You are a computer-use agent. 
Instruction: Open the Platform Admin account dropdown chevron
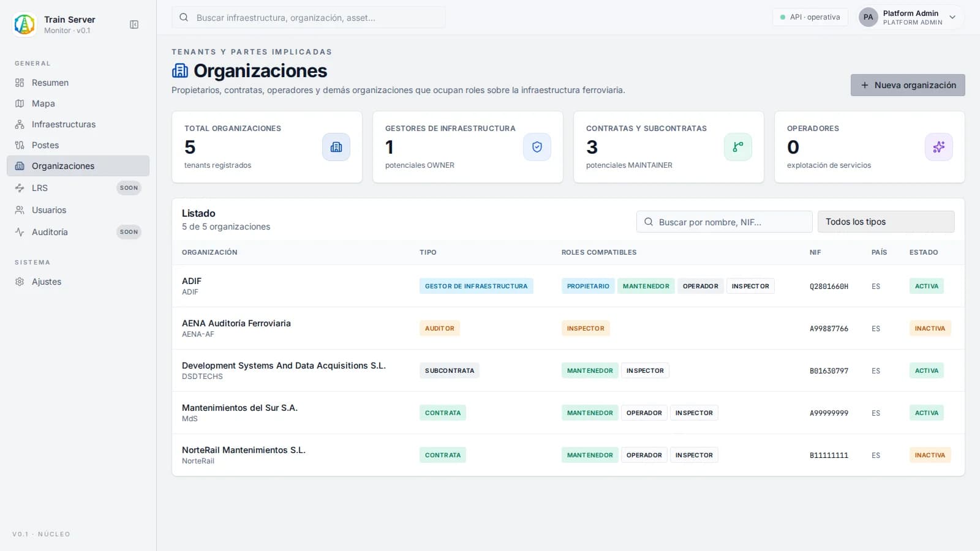pos(952,17)
